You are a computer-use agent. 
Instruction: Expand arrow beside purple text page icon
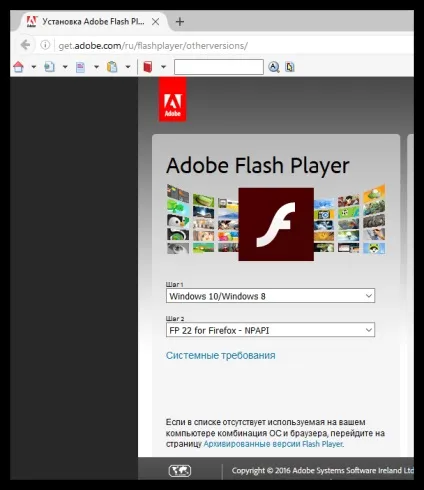tap(96, 67)
